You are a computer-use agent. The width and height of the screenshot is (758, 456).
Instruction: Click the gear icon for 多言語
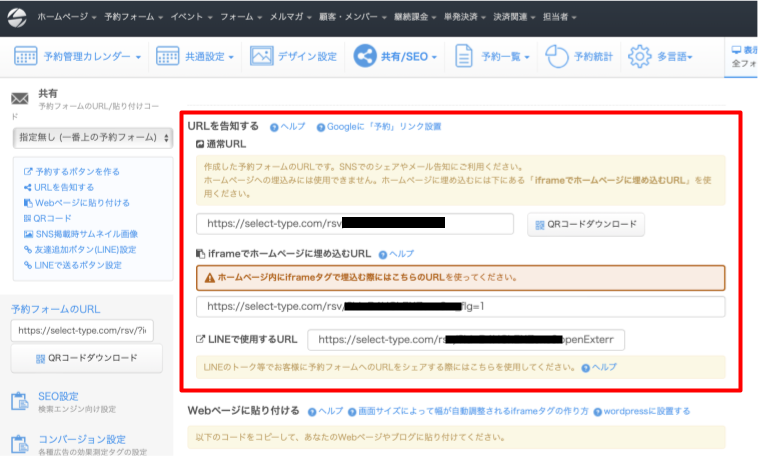[639, 56]
